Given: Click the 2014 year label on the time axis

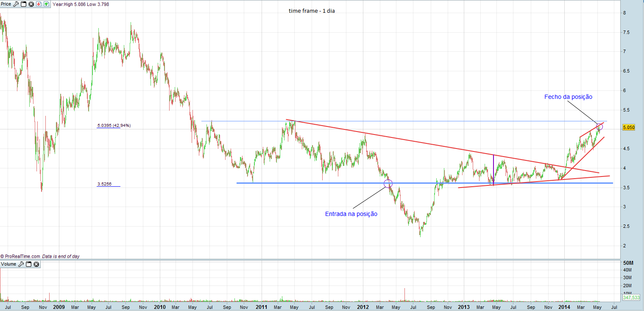Looking at the screenshot, I should click(x=564, y=306).
